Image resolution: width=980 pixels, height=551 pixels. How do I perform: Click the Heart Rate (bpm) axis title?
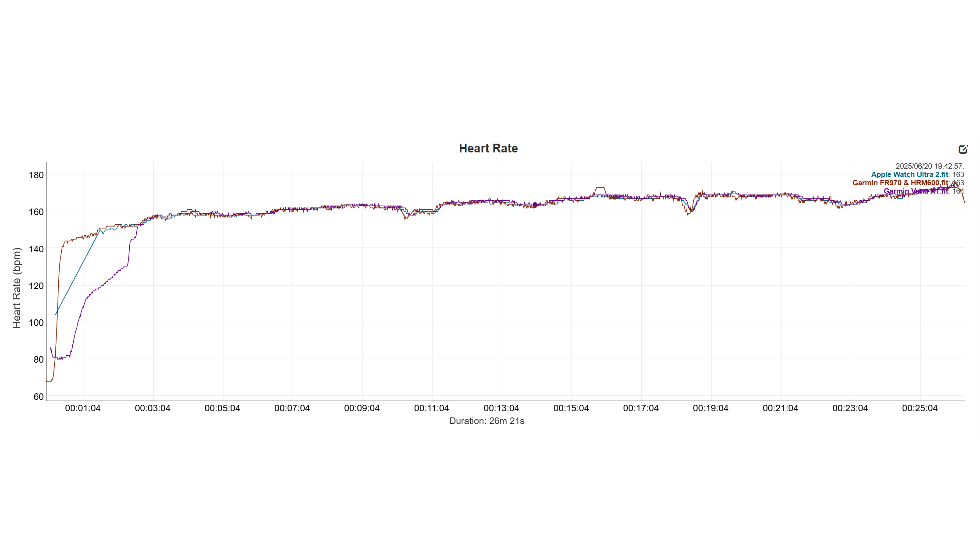tap(17, 288)
